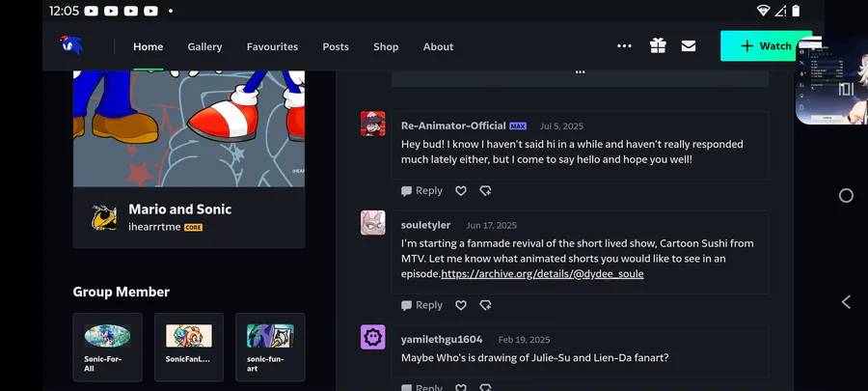This screenshot has height=391, width=868.
Task: Click the Feb 19, 2025 comment date
Action: (524, 340)
